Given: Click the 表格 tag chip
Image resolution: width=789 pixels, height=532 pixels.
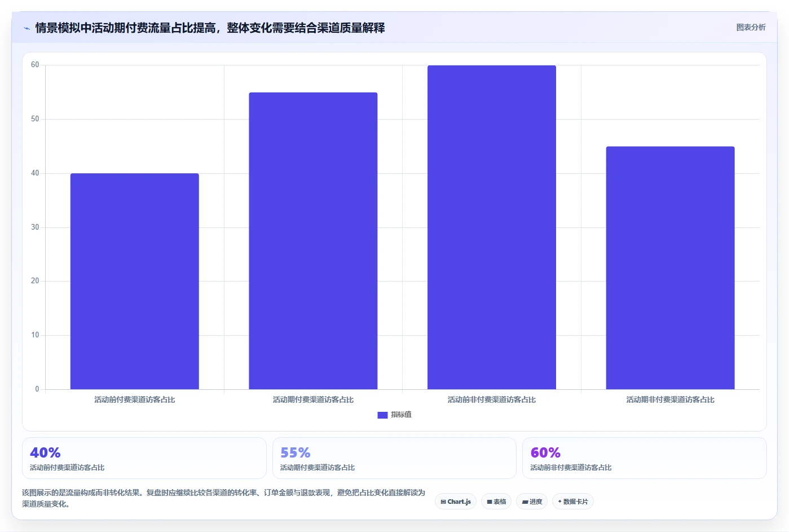Looking at the screenshot, I should [x=496, y=502].
